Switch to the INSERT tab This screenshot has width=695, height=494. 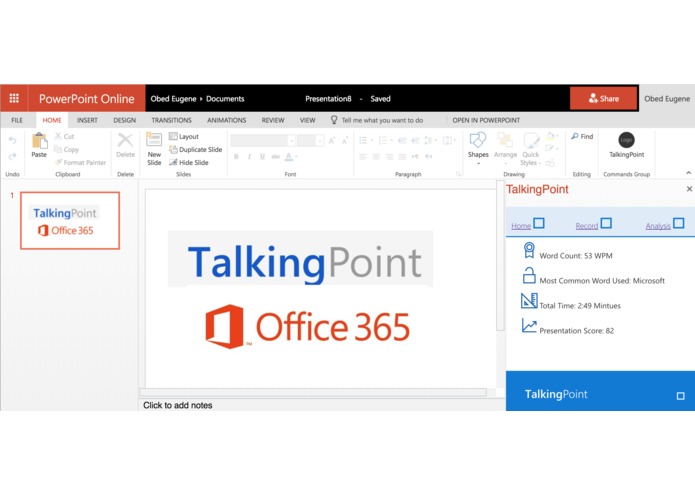click(87, 120)
